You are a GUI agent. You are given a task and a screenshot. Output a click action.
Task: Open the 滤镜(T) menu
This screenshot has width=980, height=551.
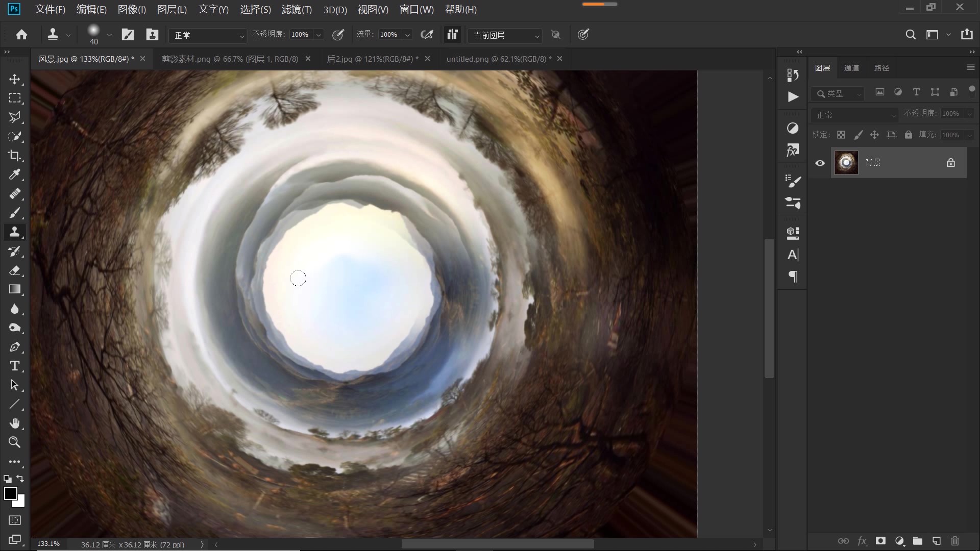297,9
